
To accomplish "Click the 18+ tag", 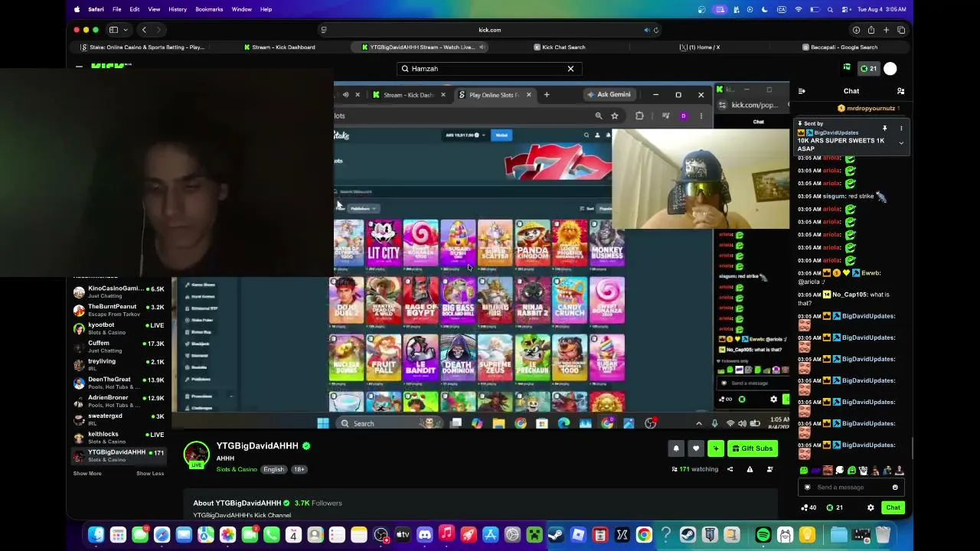I will [x=299, y=469].
